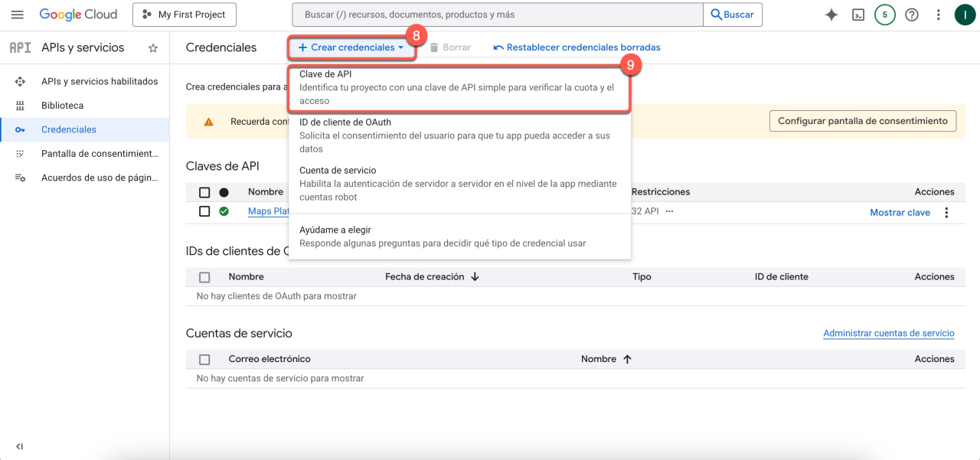Open actions menu for Maps Platform key

click(946, 213)
